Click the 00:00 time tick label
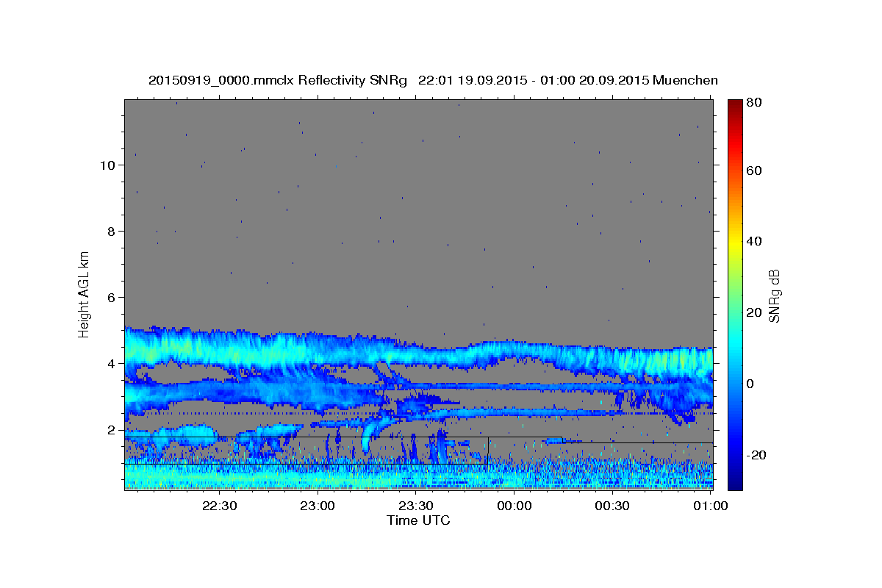The image size is (882, 588). [514, 506]
